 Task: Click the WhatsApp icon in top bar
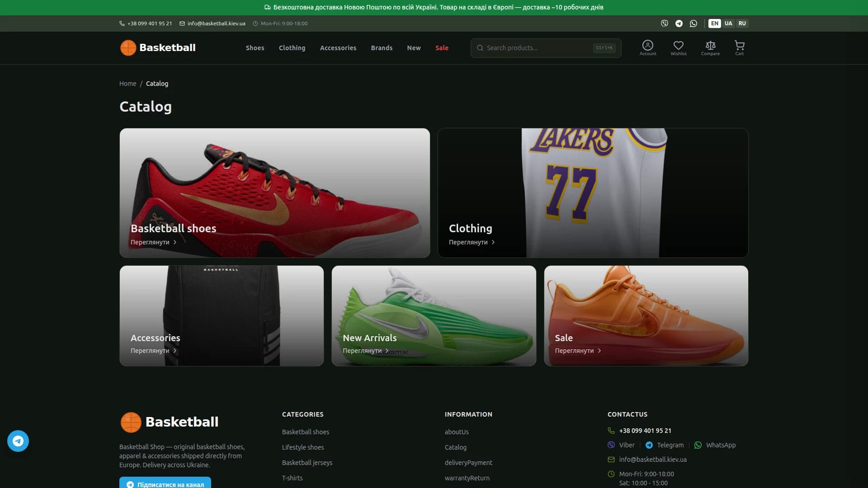click(693, 23)
